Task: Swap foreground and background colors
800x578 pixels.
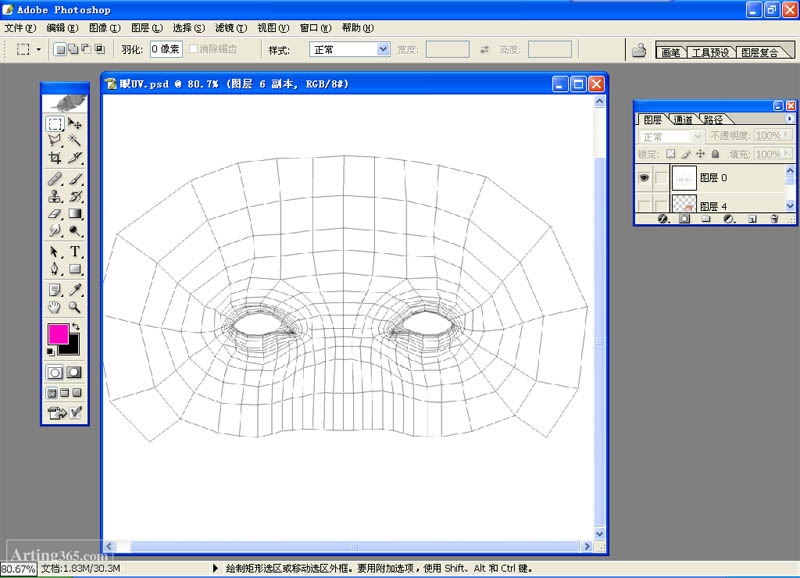Action: click(x=76, y=326)
